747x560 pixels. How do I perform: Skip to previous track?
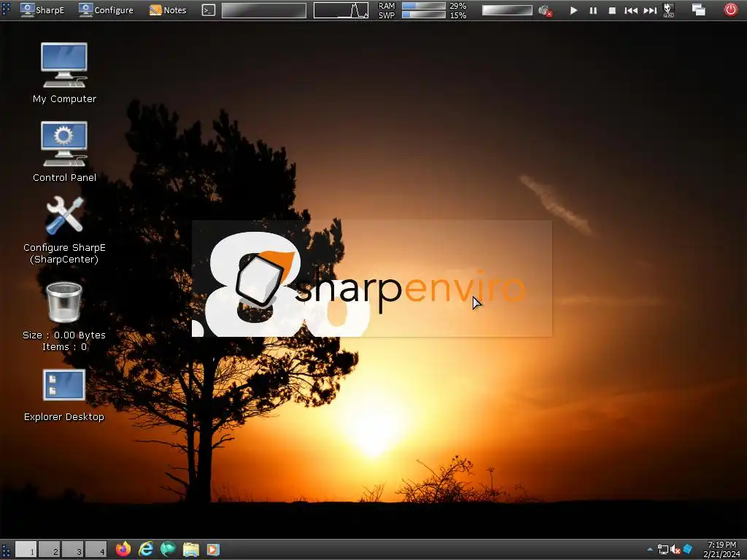coord(631,10)
